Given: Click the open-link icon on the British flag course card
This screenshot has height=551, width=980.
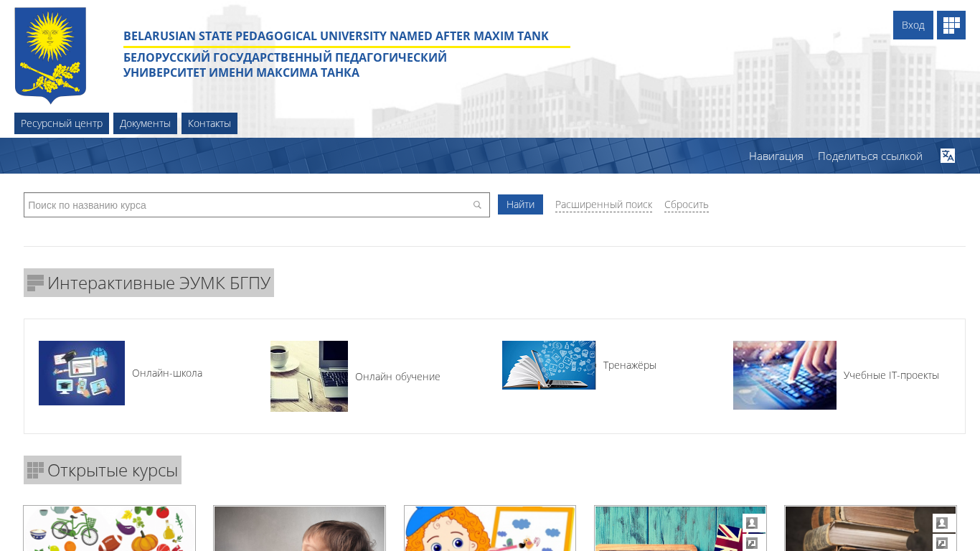Looking at the screenshot, I should [752, 543].
